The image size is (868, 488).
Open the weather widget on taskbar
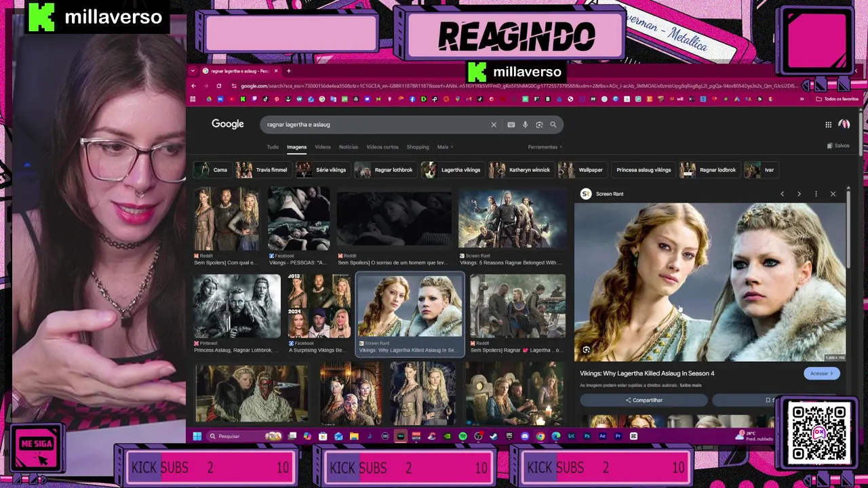[x=754, y=436]
